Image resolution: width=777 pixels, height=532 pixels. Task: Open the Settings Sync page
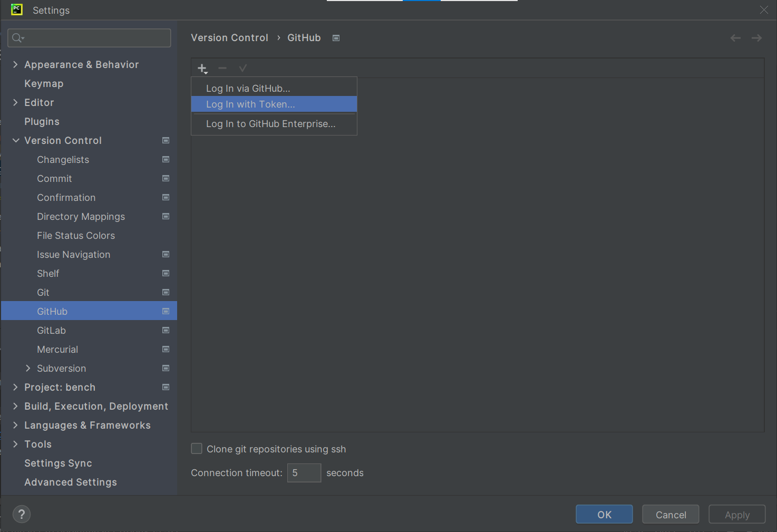point(58,463)
